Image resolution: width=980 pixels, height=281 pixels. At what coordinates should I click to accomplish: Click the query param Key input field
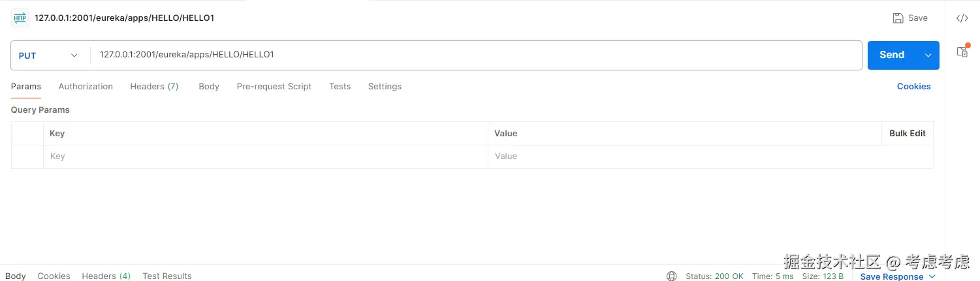pos(261,156)
